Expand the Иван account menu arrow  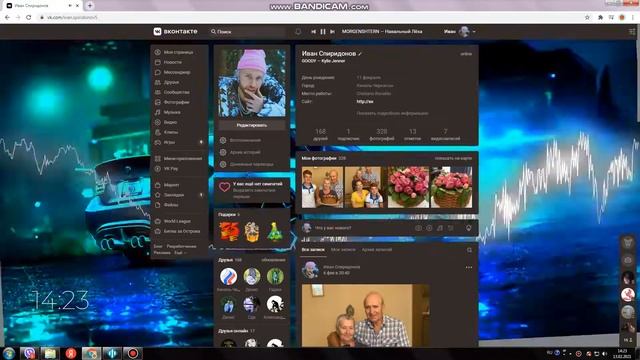pos(474,31)
